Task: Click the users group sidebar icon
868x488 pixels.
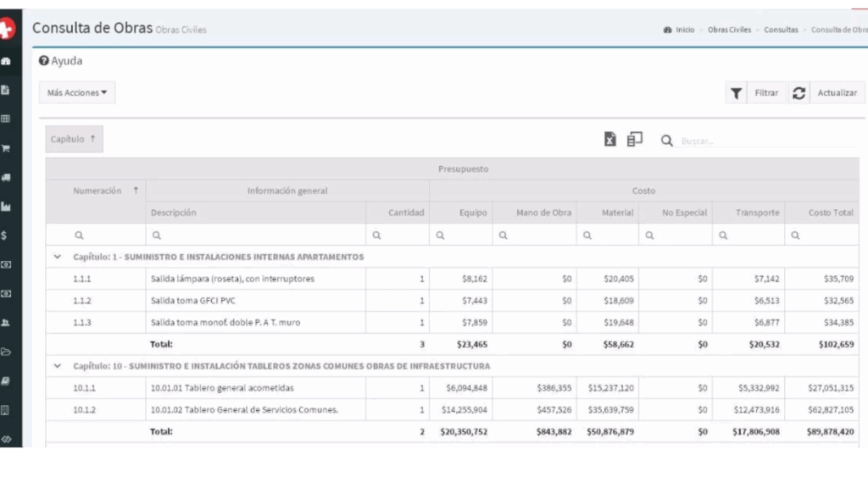Action: (6, 323)
